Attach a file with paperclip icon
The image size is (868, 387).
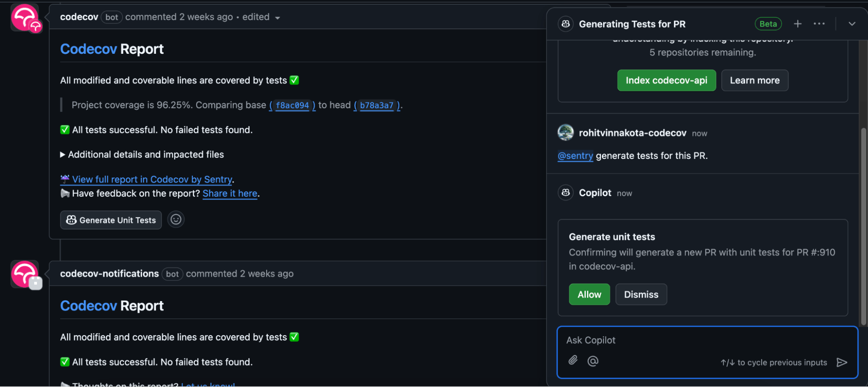573,360
